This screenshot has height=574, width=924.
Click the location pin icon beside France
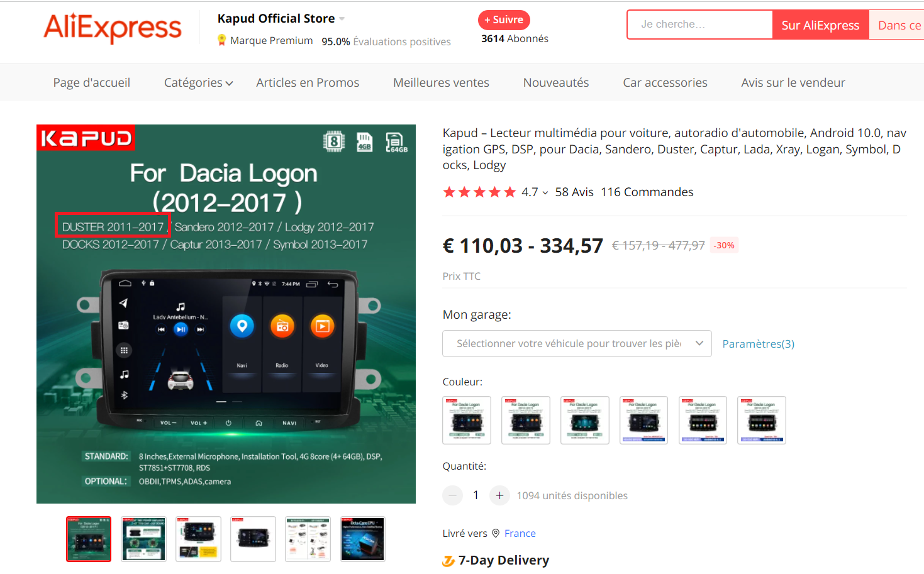point(496,533)
